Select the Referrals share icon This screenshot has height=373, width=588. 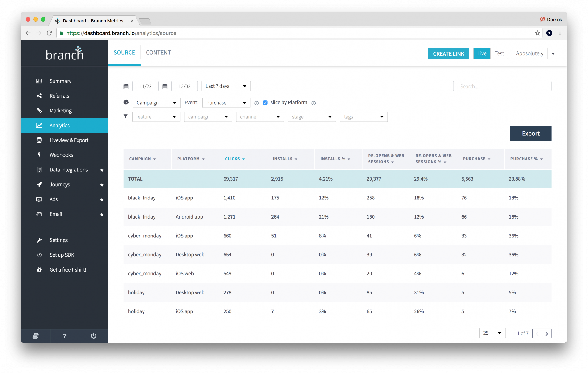click(39, 96)
